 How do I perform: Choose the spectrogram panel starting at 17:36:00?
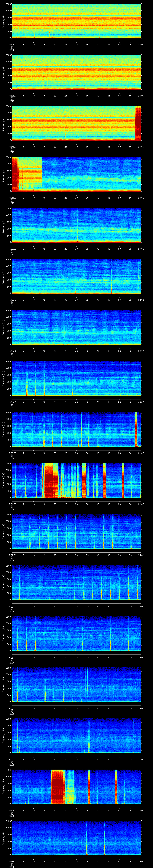pyautogui.click(x=76, y=736)
